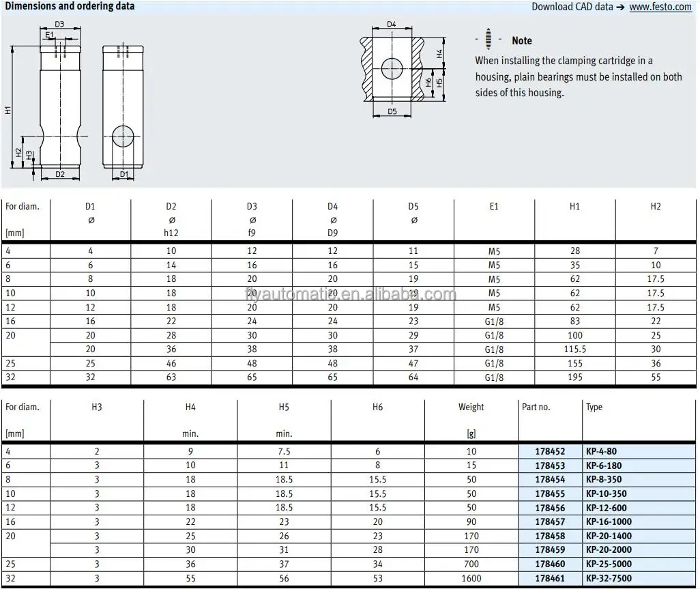
Task: Click part number 178458
Action: click(550, 536)
